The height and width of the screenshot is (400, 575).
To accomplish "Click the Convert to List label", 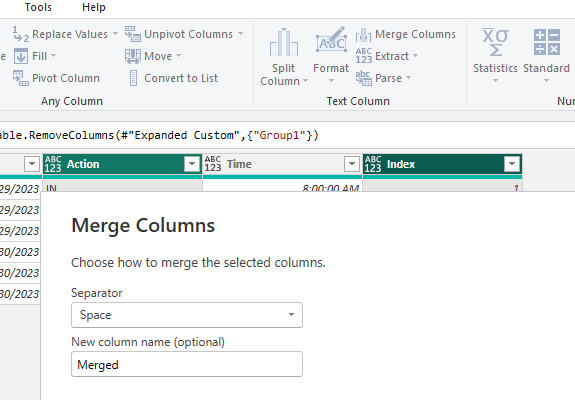I will (x=181, y=78).
